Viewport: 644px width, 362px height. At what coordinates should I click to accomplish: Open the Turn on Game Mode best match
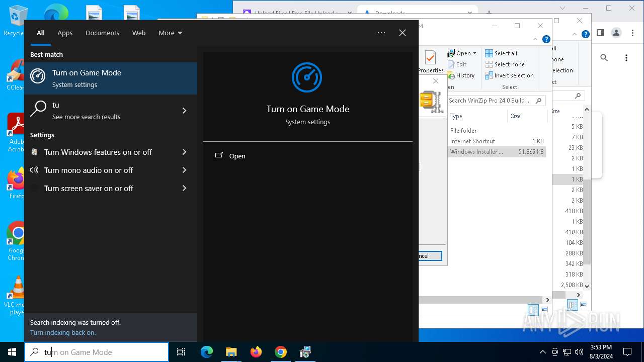[x=111, y=78]
